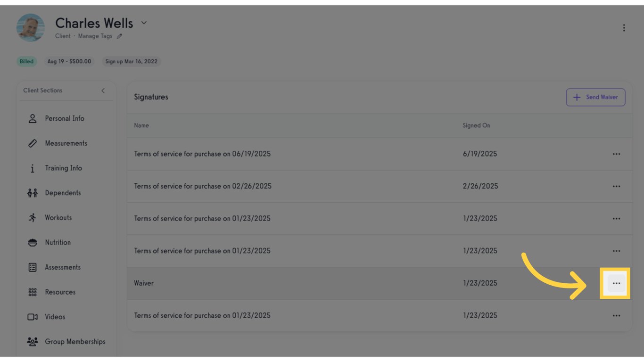This screenshot has width=644, height=362.
Task: Select the Resources grid icon
Action: (x=32, y=292)
